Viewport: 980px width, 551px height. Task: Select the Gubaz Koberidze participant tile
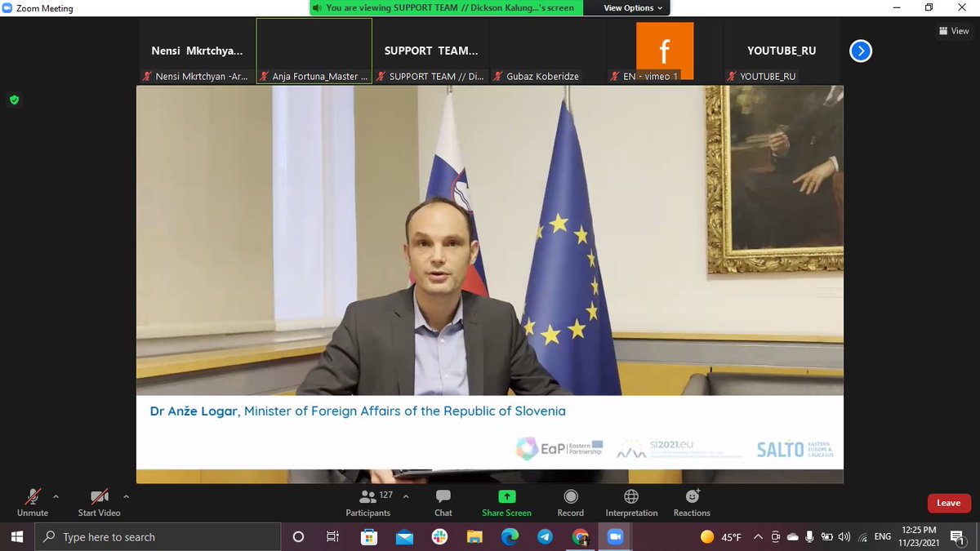pos(548,51)
